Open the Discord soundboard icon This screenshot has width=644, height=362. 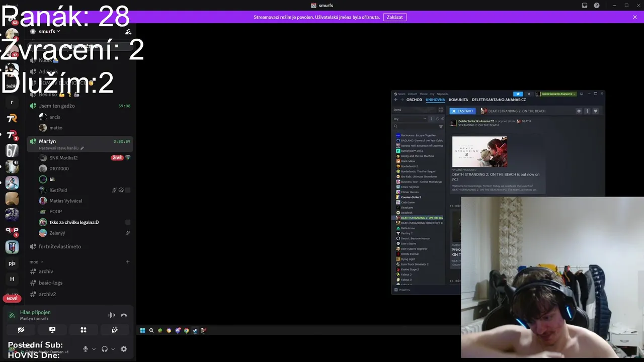[x=115, y=330]
